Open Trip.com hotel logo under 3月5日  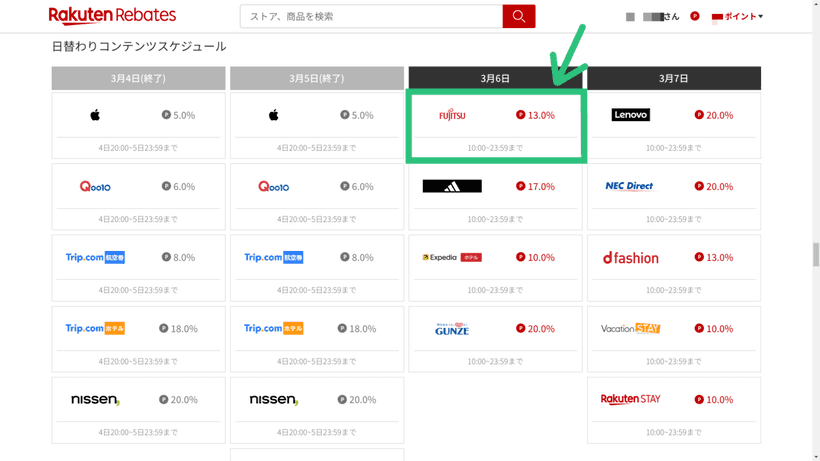pos(274,328)
